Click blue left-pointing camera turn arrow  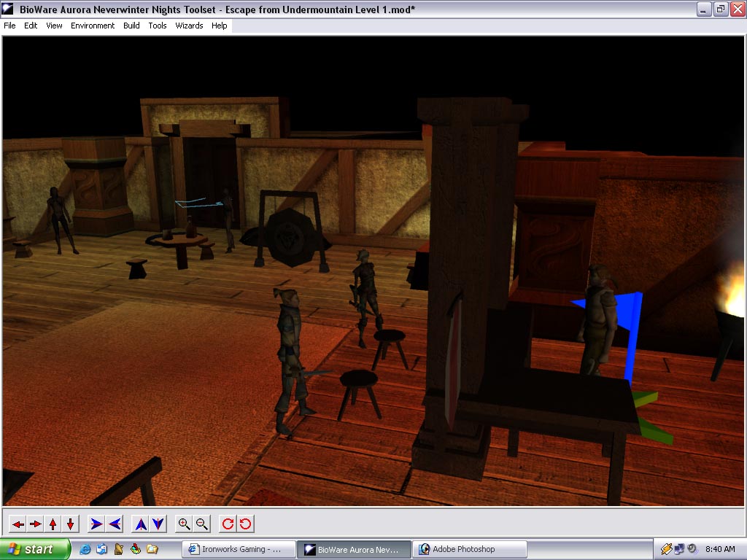[x=115, y=524]
